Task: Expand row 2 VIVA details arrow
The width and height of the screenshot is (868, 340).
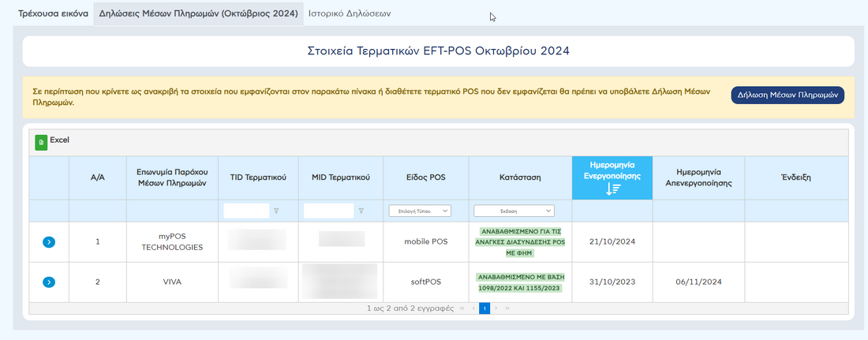Action: (49, 282)
